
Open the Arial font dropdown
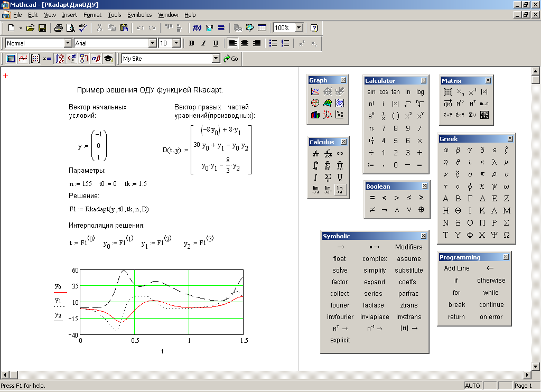153,43
